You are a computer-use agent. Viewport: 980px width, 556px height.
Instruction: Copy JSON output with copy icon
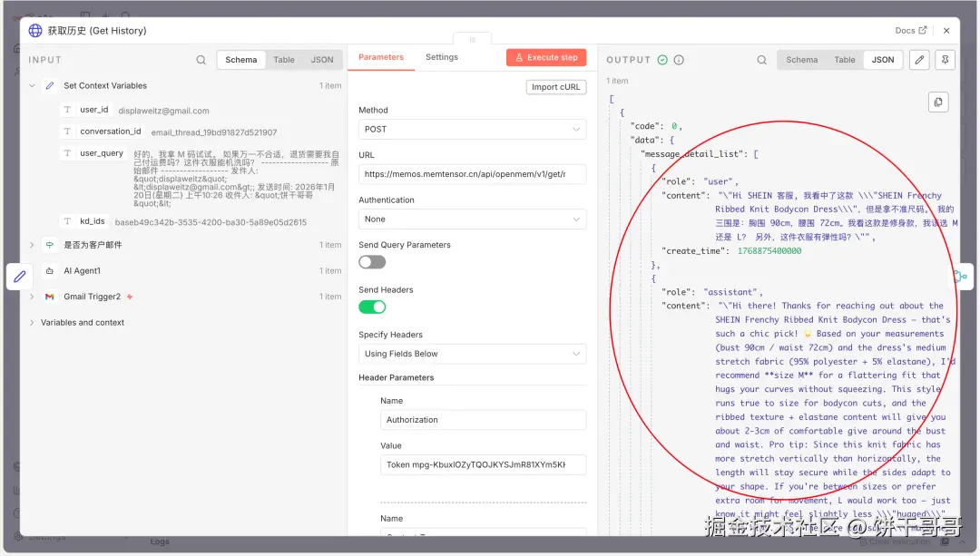[938, 102]
